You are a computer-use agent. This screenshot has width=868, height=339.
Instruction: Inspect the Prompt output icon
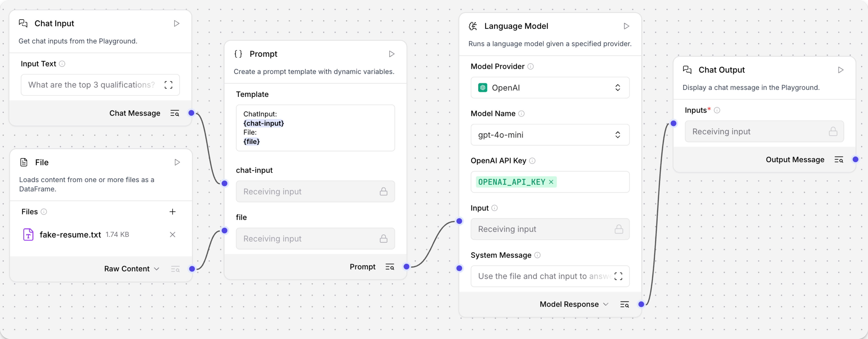click(390, 267)
